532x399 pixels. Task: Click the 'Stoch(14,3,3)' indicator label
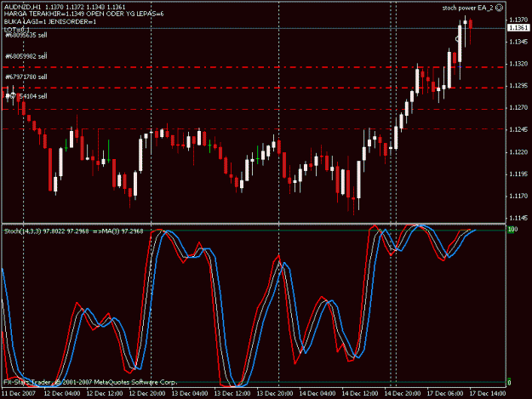click(22, 231)
